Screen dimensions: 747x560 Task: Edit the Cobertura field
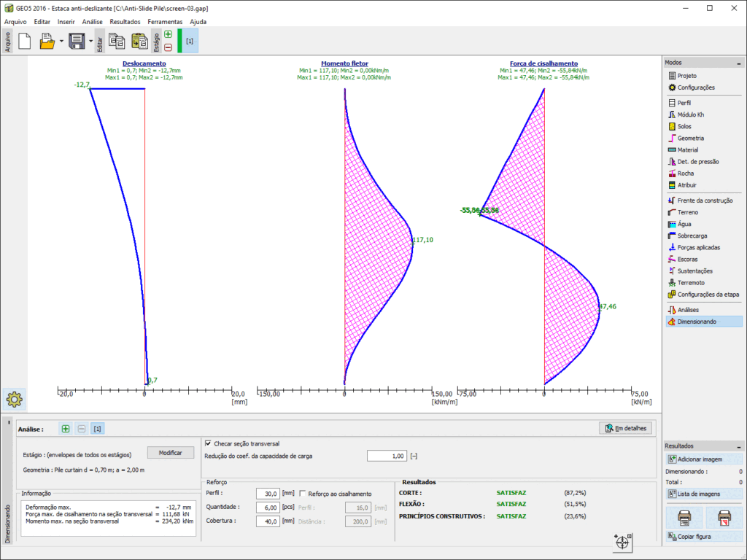coord(268,521)
